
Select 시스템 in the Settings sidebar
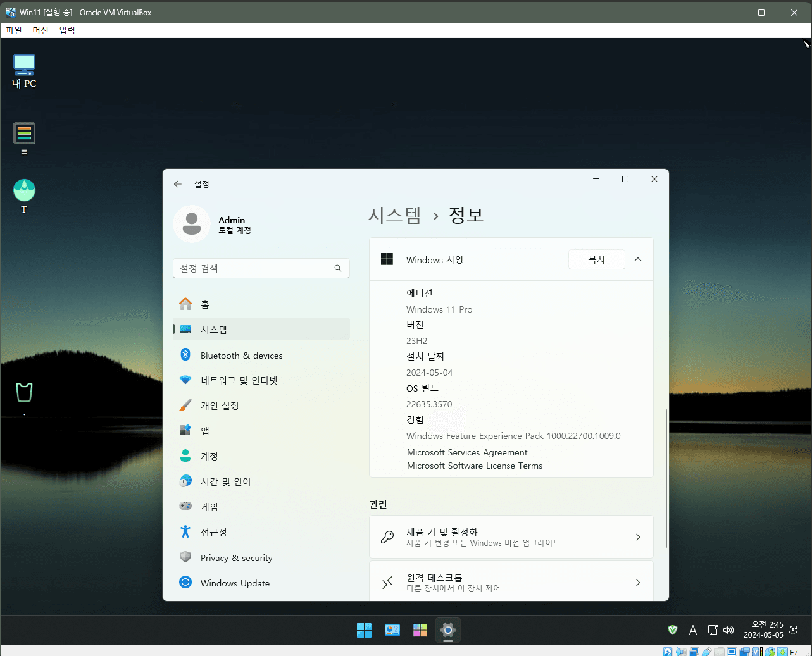pos(261,330)
